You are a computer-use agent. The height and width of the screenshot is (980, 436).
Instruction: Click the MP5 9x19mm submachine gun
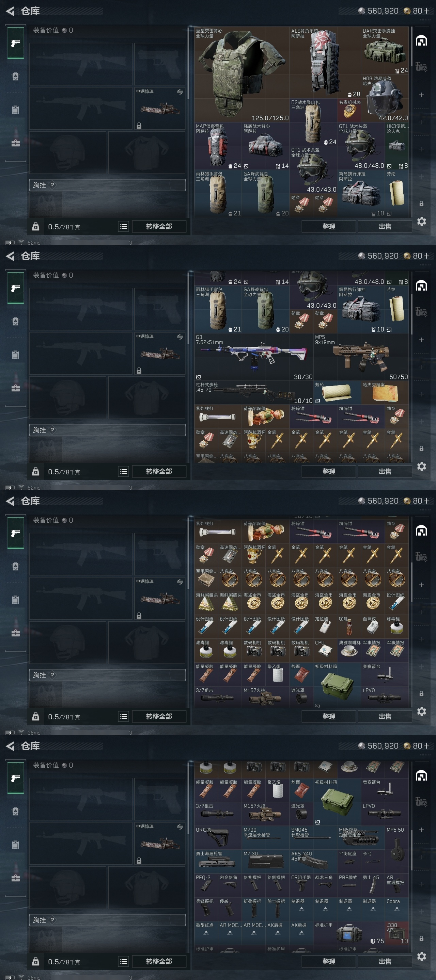[x=361, y=357]
